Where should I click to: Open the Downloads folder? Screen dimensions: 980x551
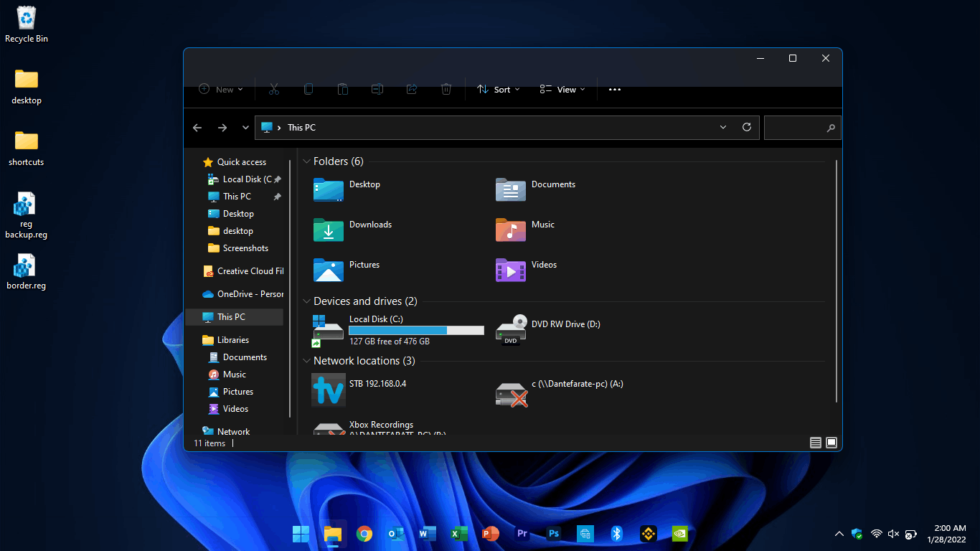[352, 230]
